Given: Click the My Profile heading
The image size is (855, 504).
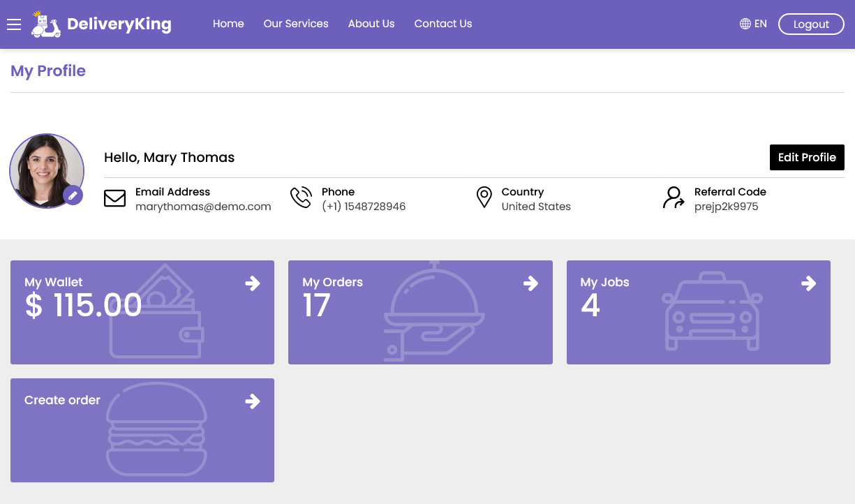Looking at the screenshot, I should click(48, 71).
